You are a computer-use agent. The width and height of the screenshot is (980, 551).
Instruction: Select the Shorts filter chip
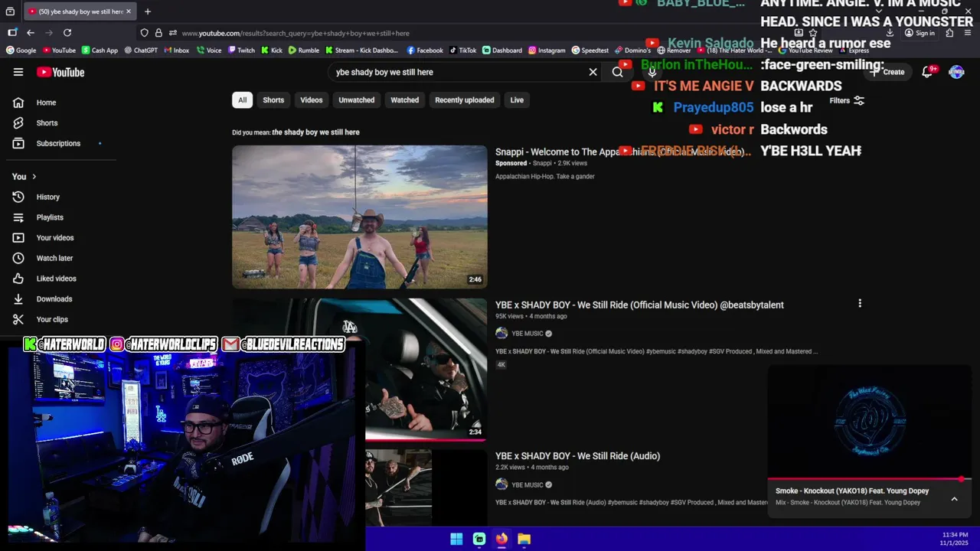point(273,100)
